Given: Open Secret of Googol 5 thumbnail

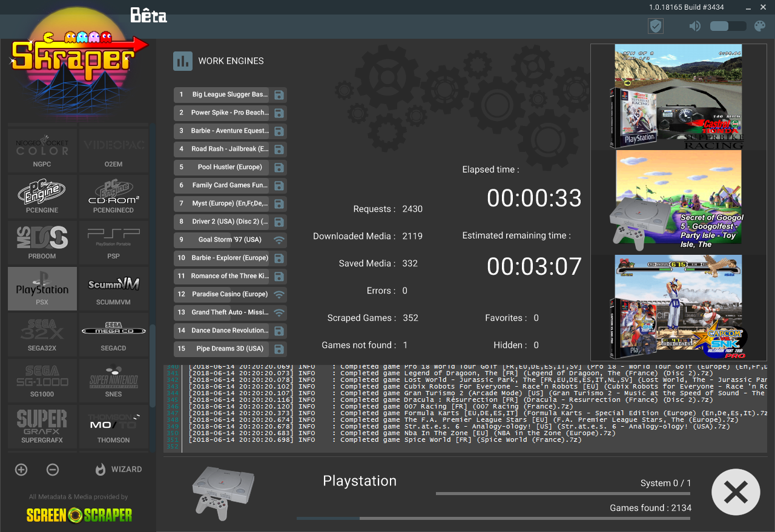Looking at the screenshot, I should [x=678, y=202].
